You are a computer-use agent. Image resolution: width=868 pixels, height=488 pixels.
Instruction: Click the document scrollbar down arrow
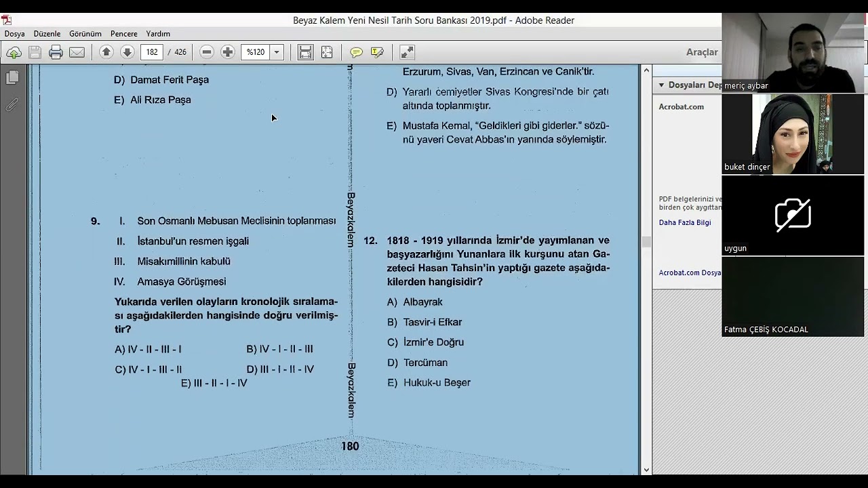click(x=646, y=469)
